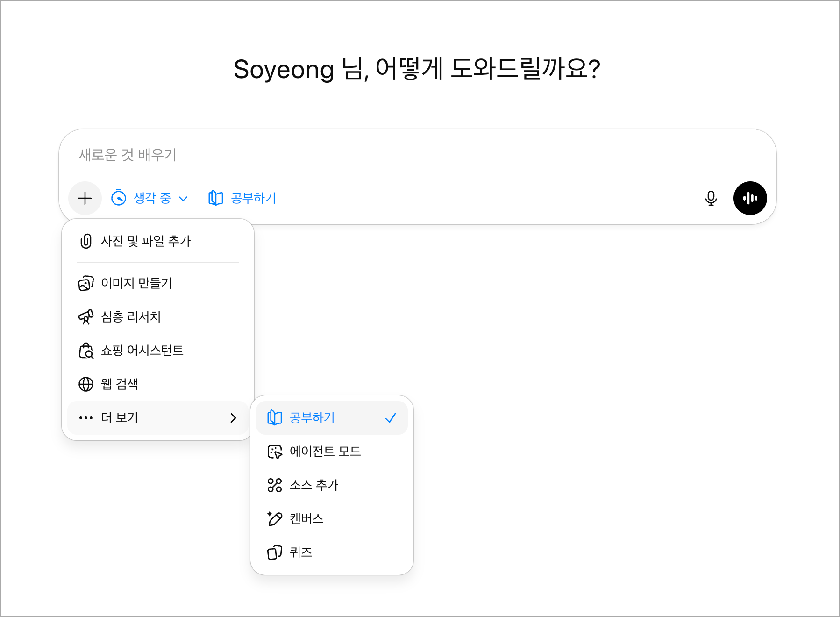Click the cards icon for 퀴즈
The height and width of the screenshot is (617, 840).
(x=275, y=552)
